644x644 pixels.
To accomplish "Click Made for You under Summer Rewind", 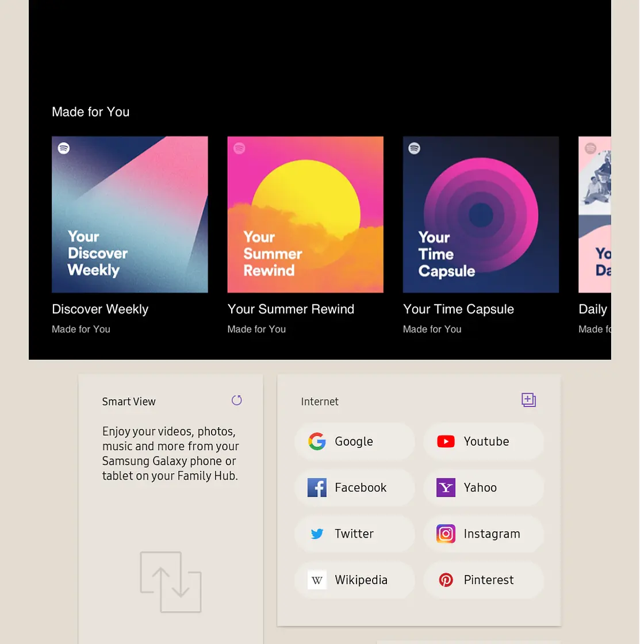I will (x=256, y=329).
